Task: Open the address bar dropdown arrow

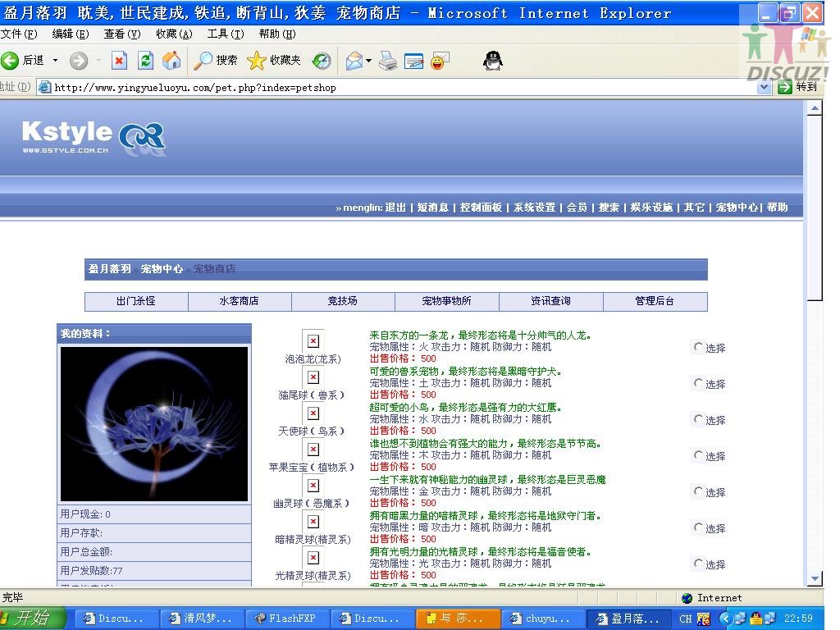Action: pyautogui.click(x=765, y=87)
